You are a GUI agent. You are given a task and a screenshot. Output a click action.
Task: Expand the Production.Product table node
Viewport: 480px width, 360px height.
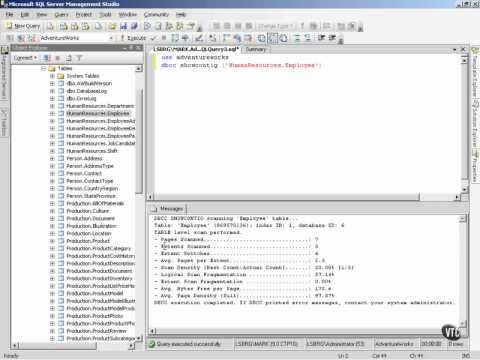[x=52, y=241]
